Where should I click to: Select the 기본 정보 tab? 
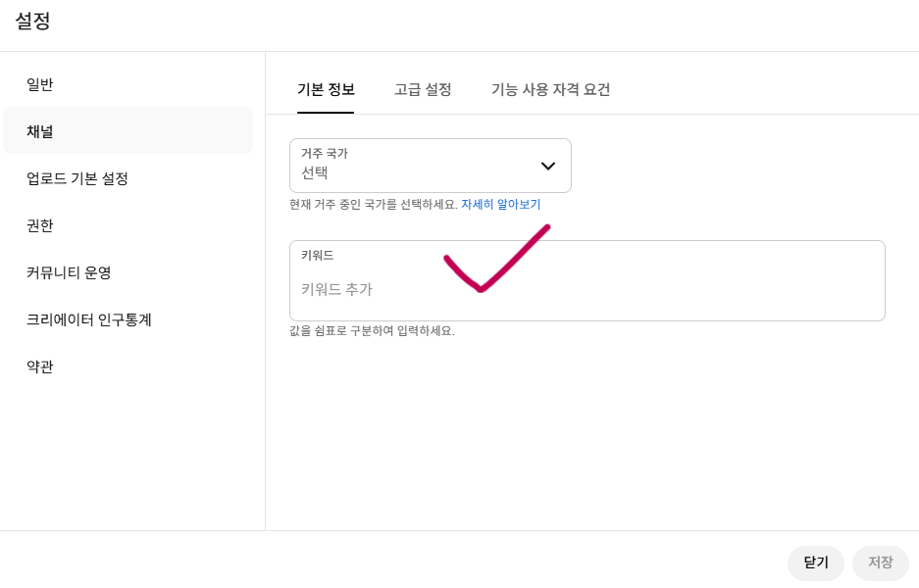click(x=326, y=89)
